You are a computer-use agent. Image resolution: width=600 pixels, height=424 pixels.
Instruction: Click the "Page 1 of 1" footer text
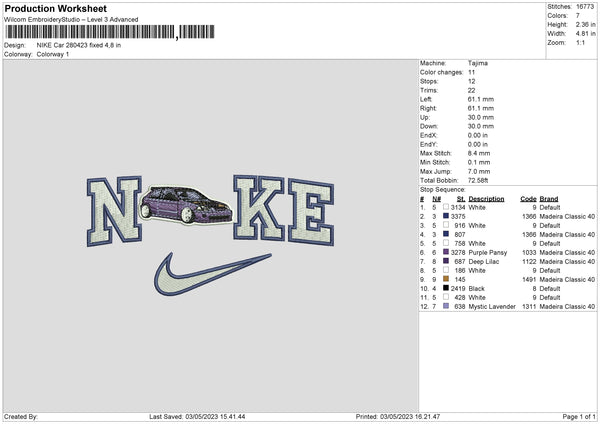pyautogui.click(x=579, y=417)
